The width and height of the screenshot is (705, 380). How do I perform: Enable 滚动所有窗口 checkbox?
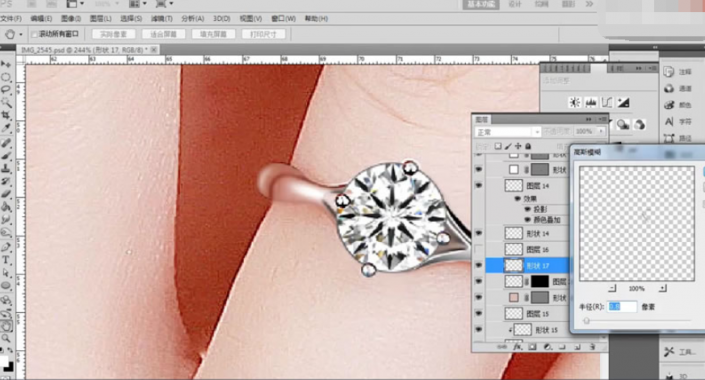pyautogui.click(x=34, y=34)
